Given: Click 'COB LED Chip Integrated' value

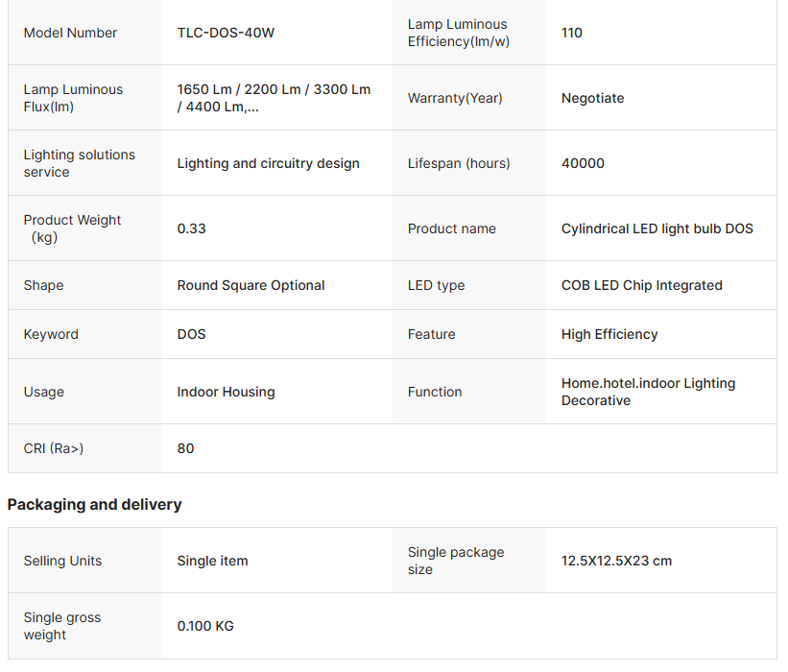Looking at the screenshot, I should click(x=641, y=285).
